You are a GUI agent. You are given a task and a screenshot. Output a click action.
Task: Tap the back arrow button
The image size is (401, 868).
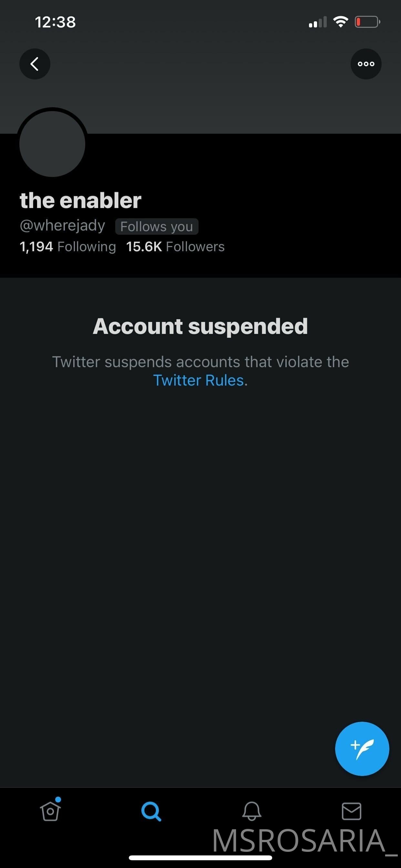[x=35, y=64]
